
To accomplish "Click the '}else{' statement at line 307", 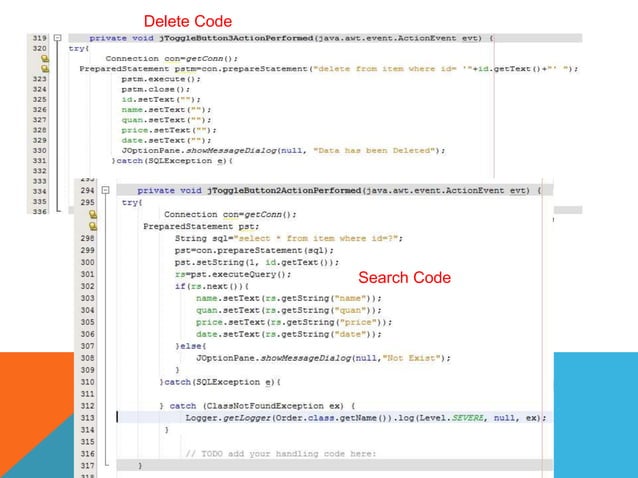I will tap(191, 346).
